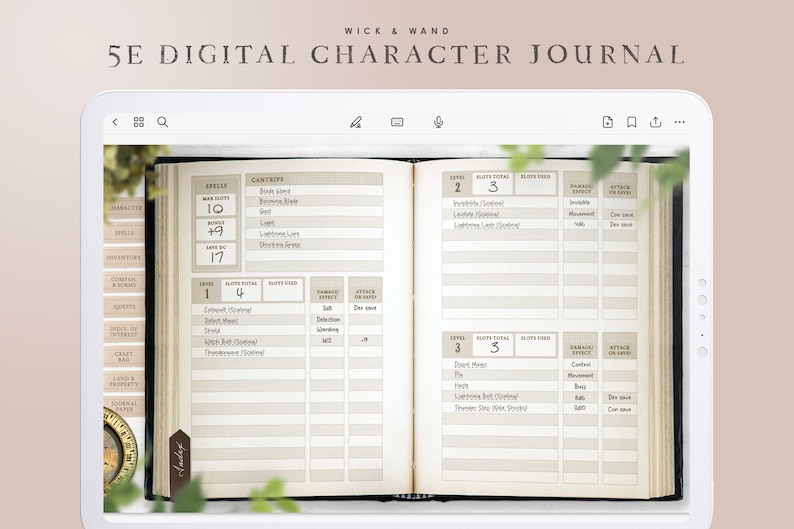
Task: Open the Quests side tab
Action: coord(125,307)
